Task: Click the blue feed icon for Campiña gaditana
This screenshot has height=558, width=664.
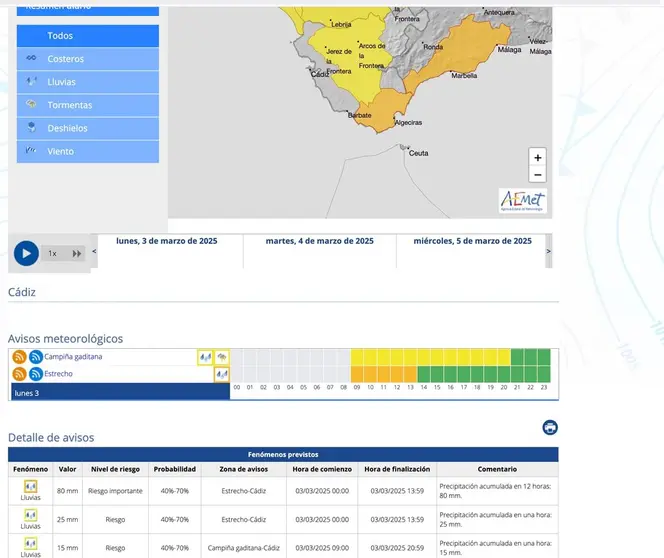Action: click(x=36, y=357)
